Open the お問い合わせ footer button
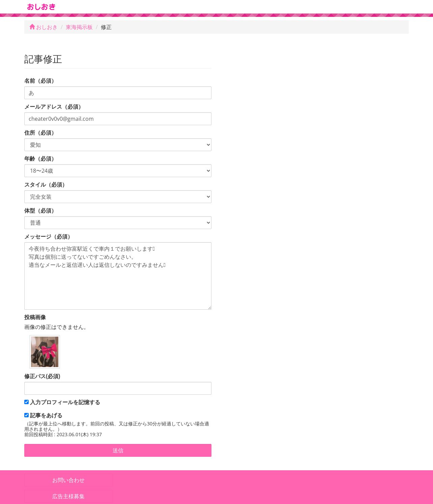 (x=68, y=480)
